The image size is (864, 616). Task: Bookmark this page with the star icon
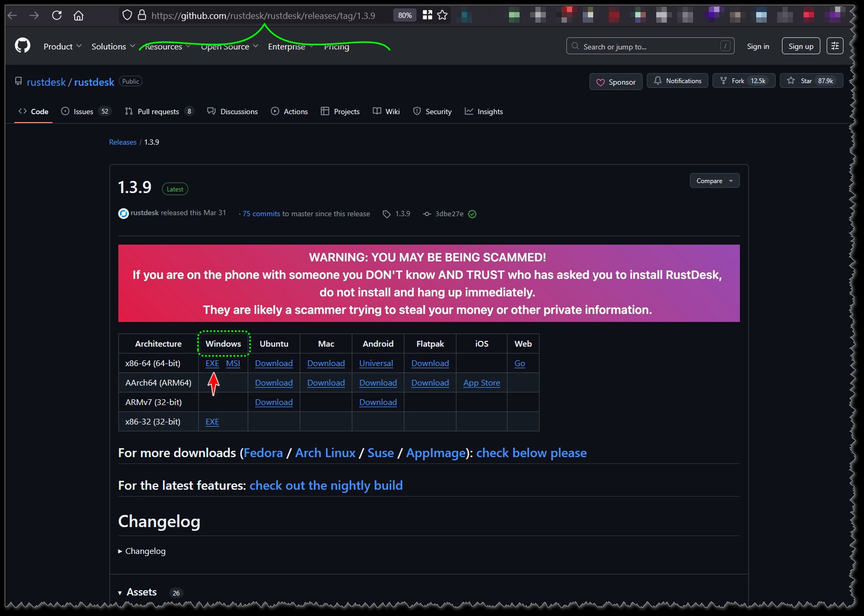point(442,15)
